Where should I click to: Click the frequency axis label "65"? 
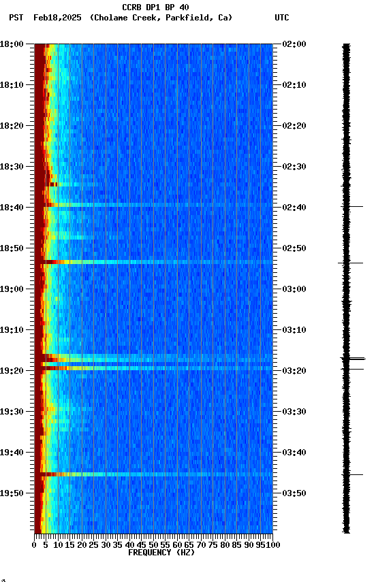point(189,545)
